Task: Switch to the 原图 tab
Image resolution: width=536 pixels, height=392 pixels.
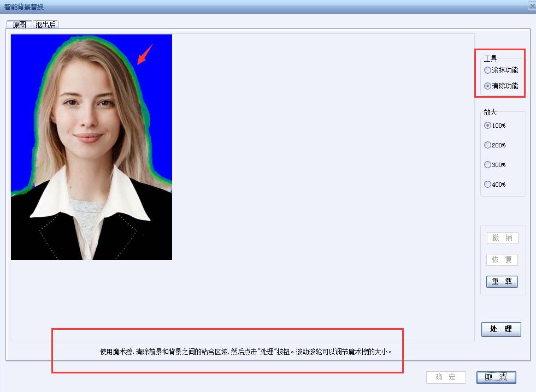Action: click(x=19, y=24)
